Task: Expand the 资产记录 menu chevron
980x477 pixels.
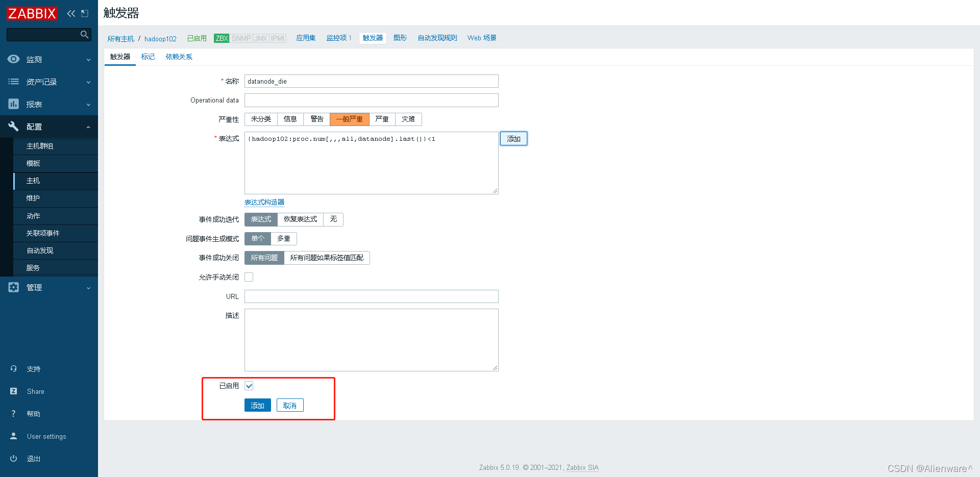Action: [88, 82]
